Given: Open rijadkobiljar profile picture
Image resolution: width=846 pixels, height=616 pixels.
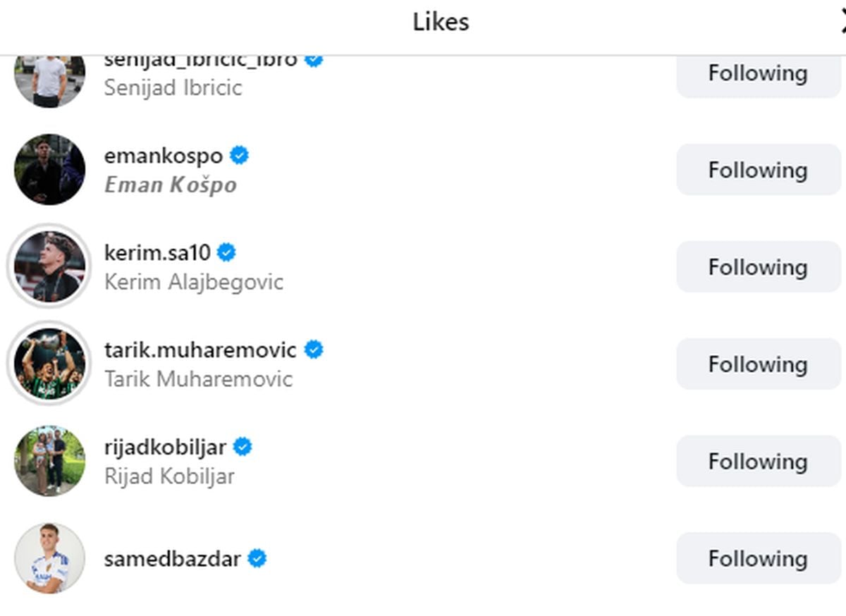Looking at the screenshot, I should [x=49, y=461].
